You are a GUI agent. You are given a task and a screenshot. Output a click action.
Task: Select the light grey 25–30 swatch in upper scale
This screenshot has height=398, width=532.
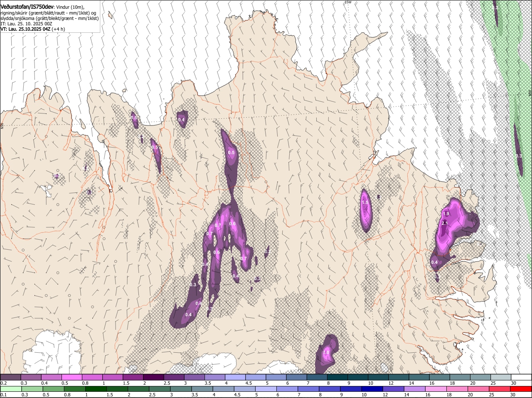coord(501,377)
